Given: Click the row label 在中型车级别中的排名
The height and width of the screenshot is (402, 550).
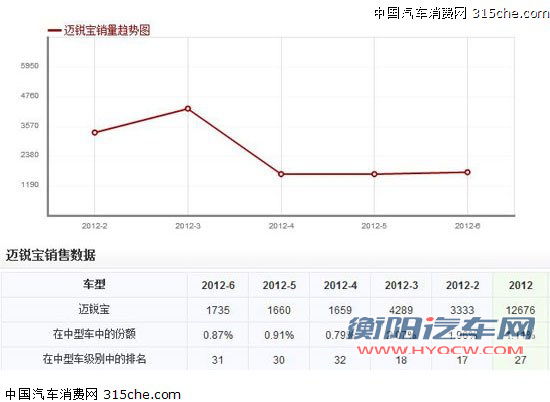Looking at the screenshot, I should click(94, 359).
